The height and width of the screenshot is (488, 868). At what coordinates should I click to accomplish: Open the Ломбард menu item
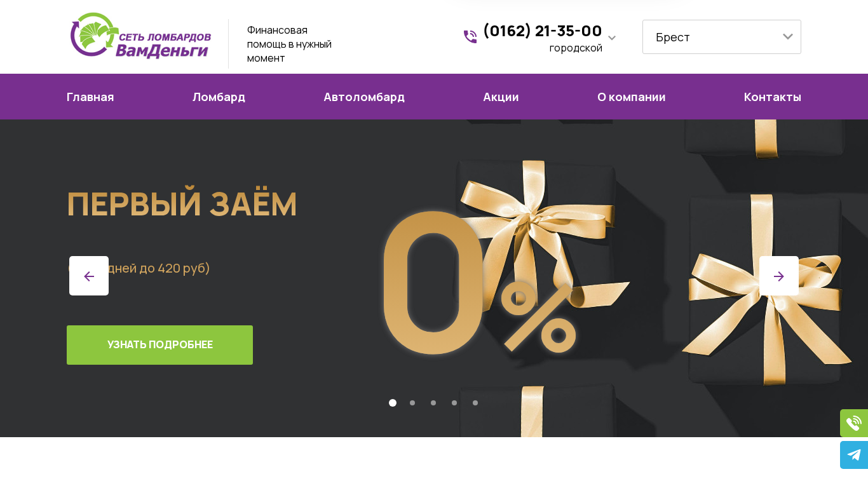(219, 97)
